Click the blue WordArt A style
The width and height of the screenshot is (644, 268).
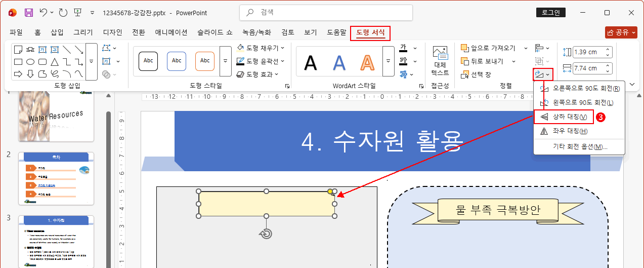[339, 62]
